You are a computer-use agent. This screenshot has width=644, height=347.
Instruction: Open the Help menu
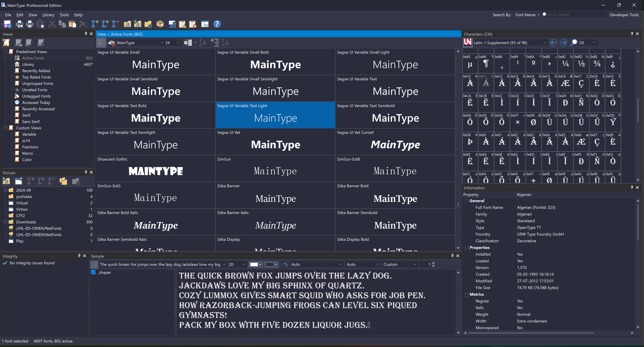pos(78,15)
